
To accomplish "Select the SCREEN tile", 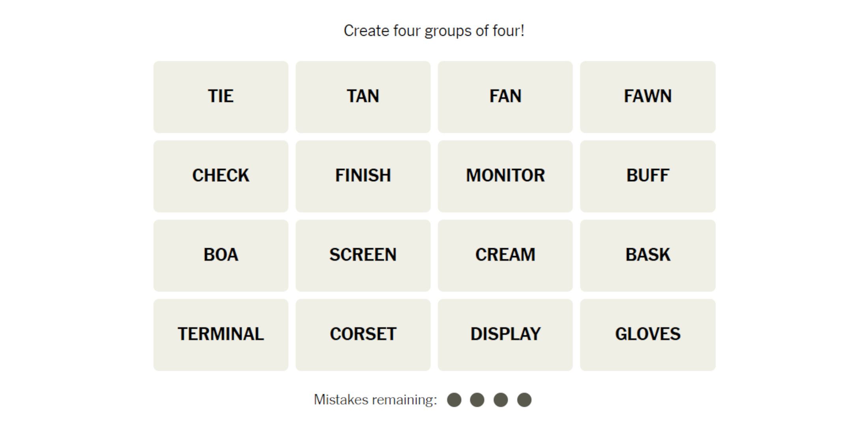I will pos(363,255).
